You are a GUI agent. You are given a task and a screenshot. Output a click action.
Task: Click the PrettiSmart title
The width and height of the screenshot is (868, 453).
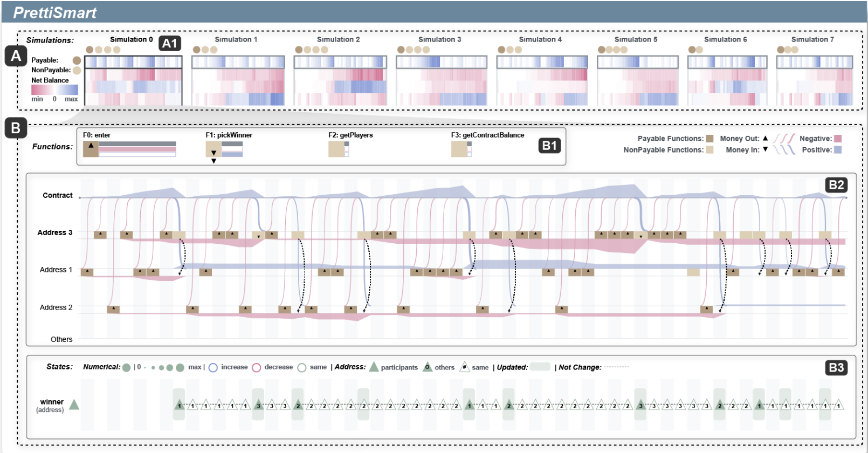(55, 12)
